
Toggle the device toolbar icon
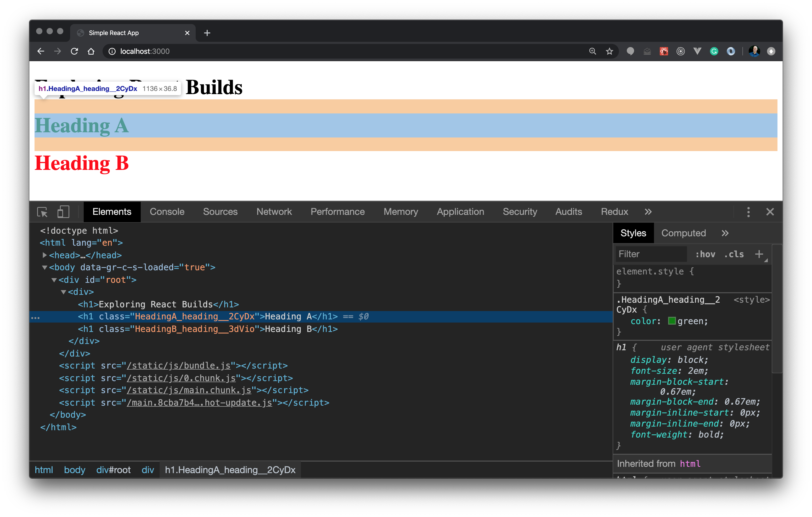63,212
